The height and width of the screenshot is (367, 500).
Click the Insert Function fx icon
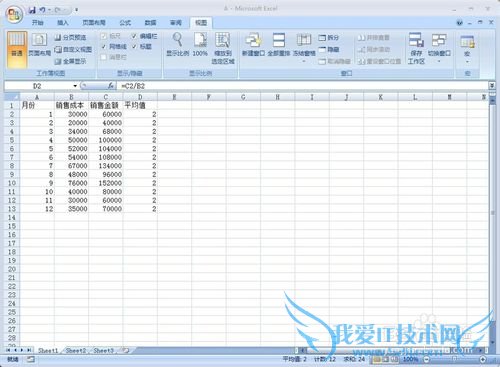pyautogui.click(x=111, y=86)
